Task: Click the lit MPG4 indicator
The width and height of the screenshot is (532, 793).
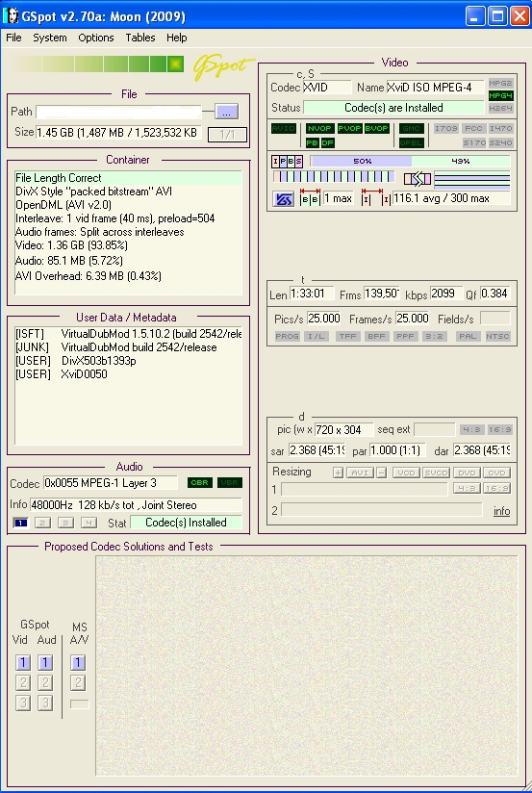Action: click(x=500, y=95)
